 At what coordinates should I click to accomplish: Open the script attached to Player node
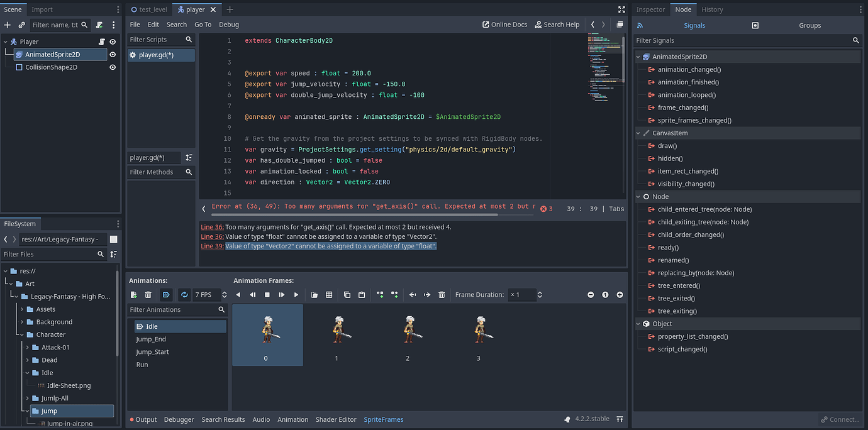101,42
